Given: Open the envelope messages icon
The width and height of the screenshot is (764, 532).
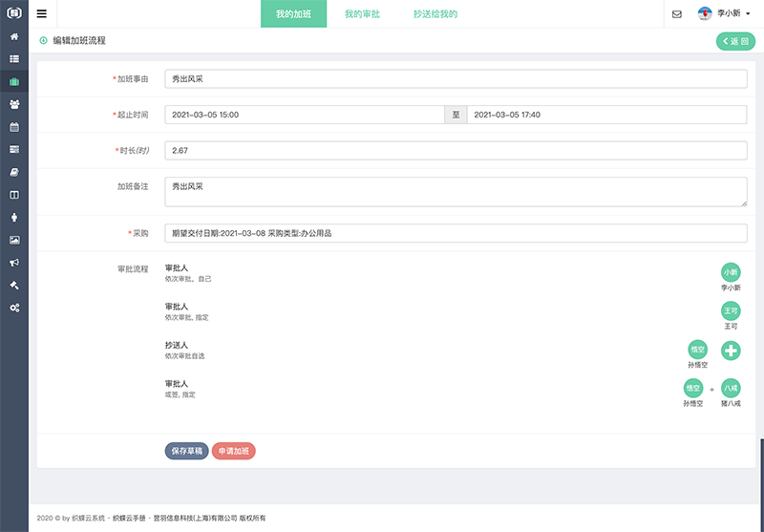Looking at the screenshot, I should (x=677, y=14).
